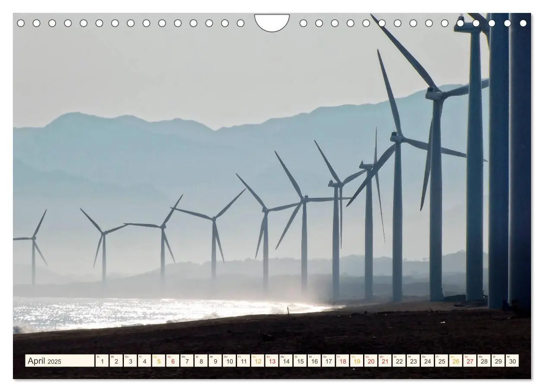Pick Saturday date 19
This screenshot has width=544, height=392.
357,361
